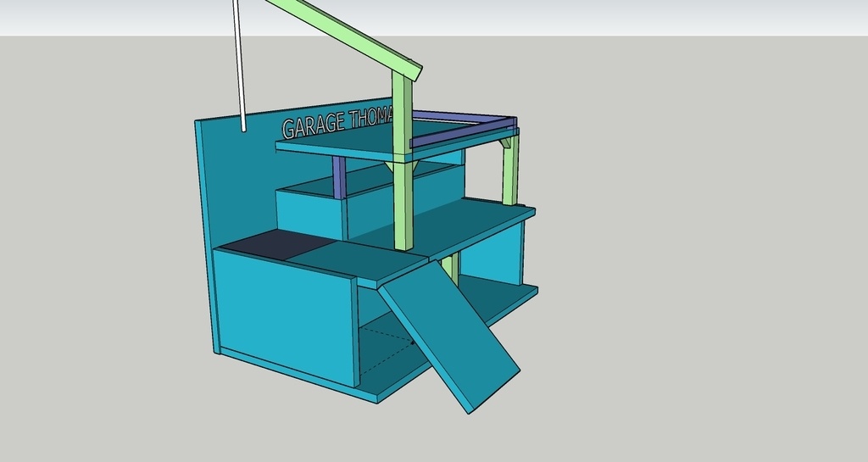Select the thin white vertical pole
Image resolution: width=868 pixels, height=462 pixels.
[240, 65]
